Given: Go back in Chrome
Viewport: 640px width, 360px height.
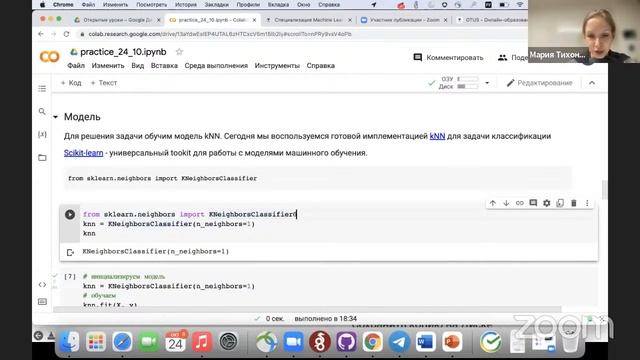Looking at the screenshot, I should point(40,34).
